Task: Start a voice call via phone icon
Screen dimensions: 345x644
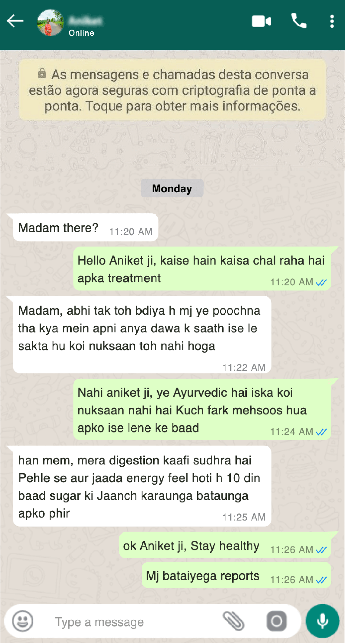Action: click(299, 21)
